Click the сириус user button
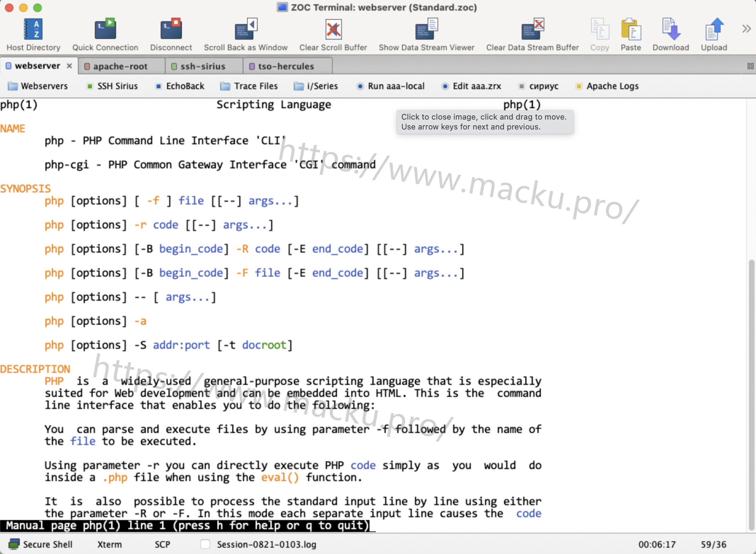 (538, 86)
